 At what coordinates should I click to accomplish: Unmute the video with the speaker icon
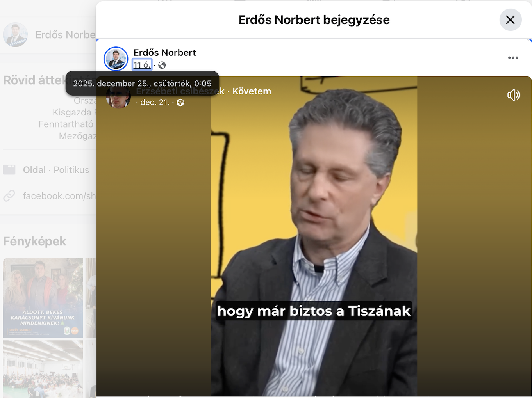click(513, 95)
